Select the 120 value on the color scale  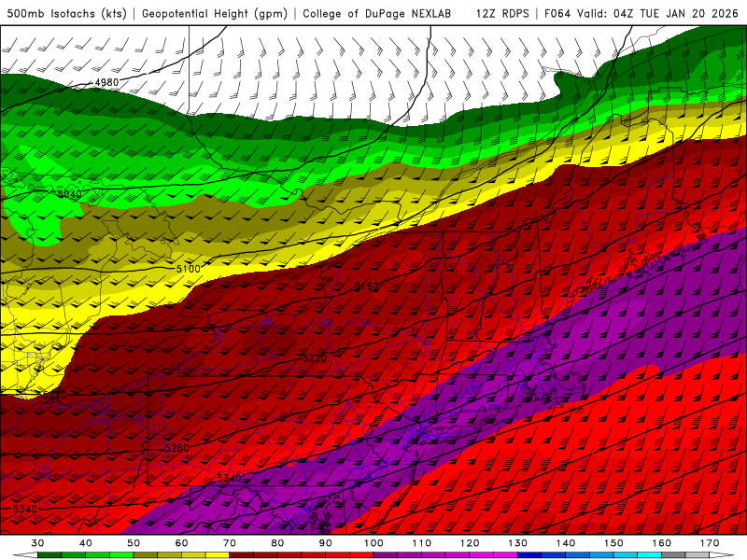point(470,543)
